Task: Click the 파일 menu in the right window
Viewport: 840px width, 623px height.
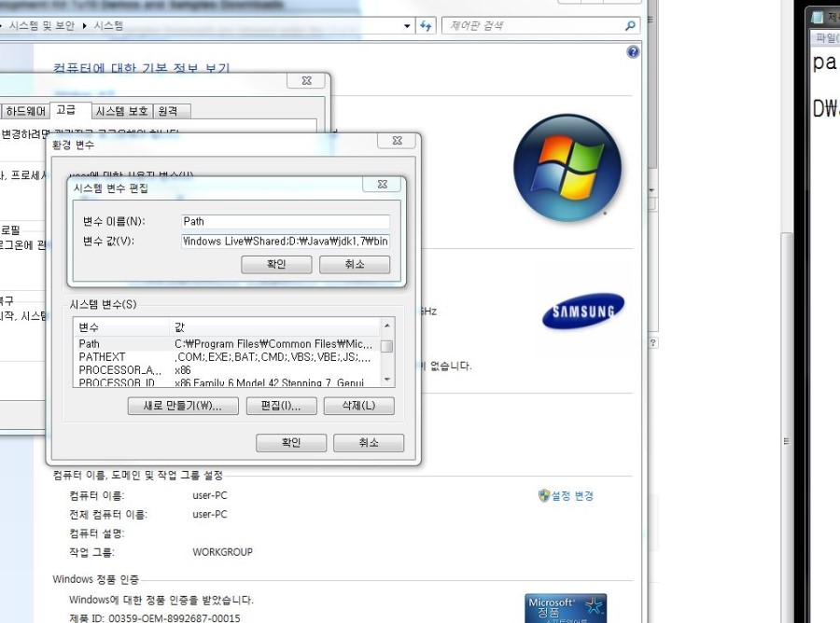Action: pyautogui.click(x=827, y=37)
